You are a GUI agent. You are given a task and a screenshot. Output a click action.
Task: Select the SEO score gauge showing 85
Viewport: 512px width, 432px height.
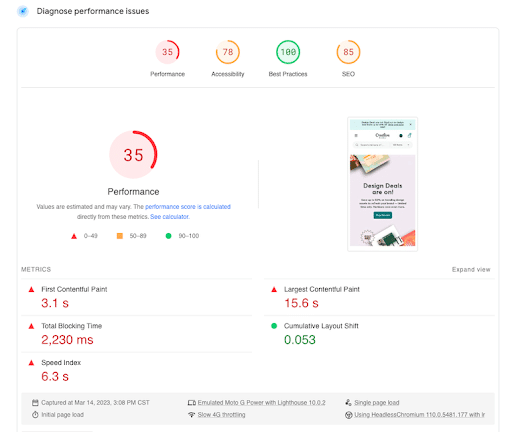coord(348,52)
